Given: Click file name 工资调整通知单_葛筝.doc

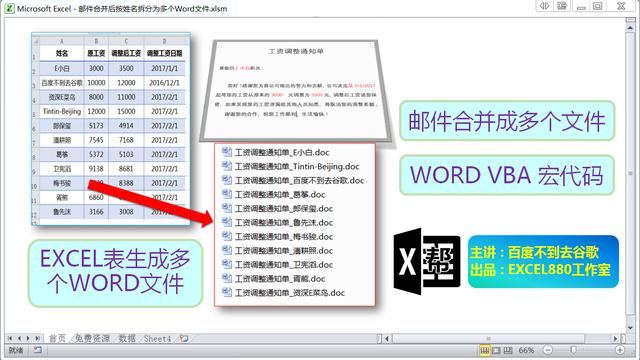Looking at the screenshot, I should 280,194.
